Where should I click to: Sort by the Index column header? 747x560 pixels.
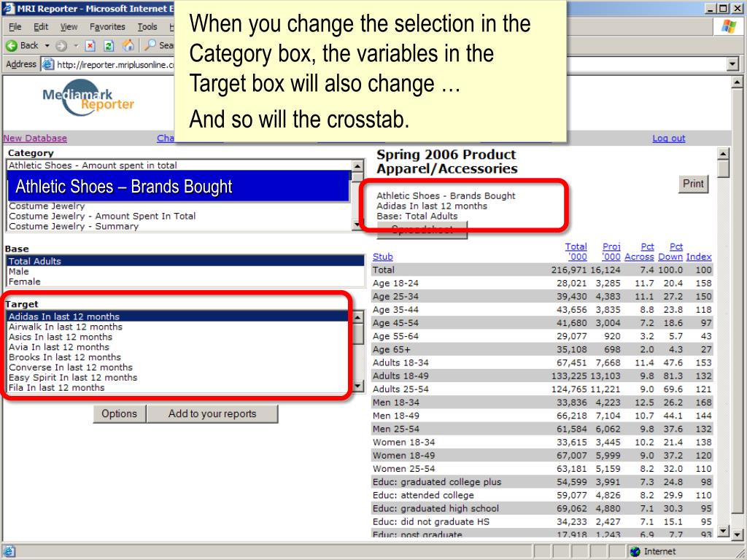point(699,257)
